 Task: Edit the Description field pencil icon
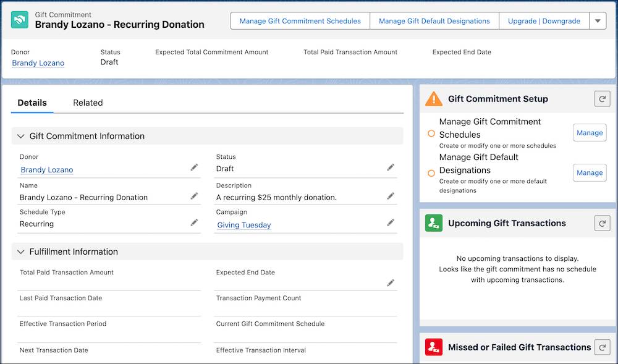pos(390,196)
